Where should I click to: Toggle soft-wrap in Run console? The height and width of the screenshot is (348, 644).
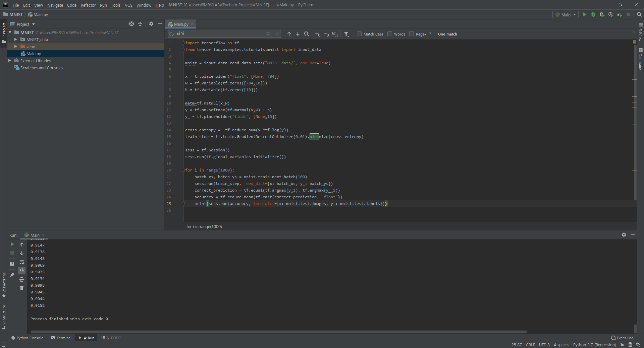(x=22, y=262)
